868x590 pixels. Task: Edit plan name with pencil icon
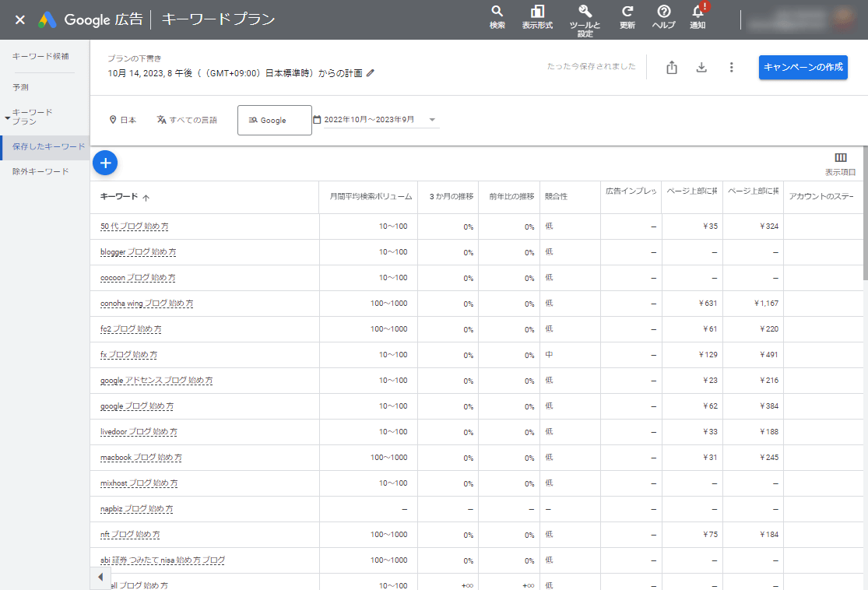pos(371,73)
